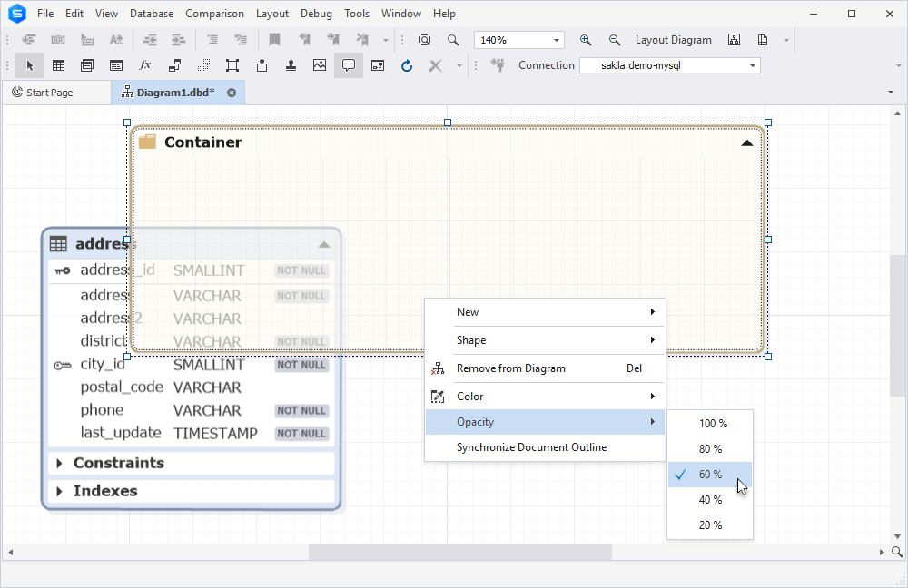Click the fx New Function tool
Screen dimensions: 908x588
[145, 65]
